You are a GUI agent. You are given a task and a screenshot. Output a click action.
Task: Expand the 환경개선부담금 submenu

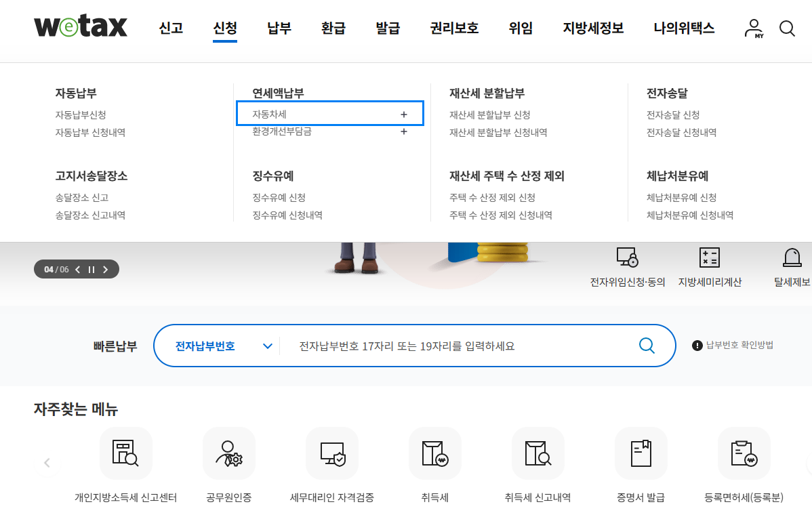coord(403,131)
